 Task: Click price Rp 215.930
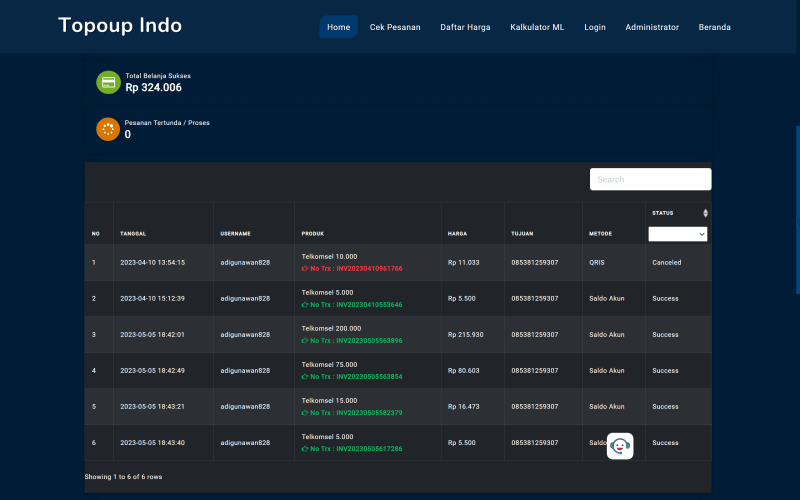tap(465, 335)
